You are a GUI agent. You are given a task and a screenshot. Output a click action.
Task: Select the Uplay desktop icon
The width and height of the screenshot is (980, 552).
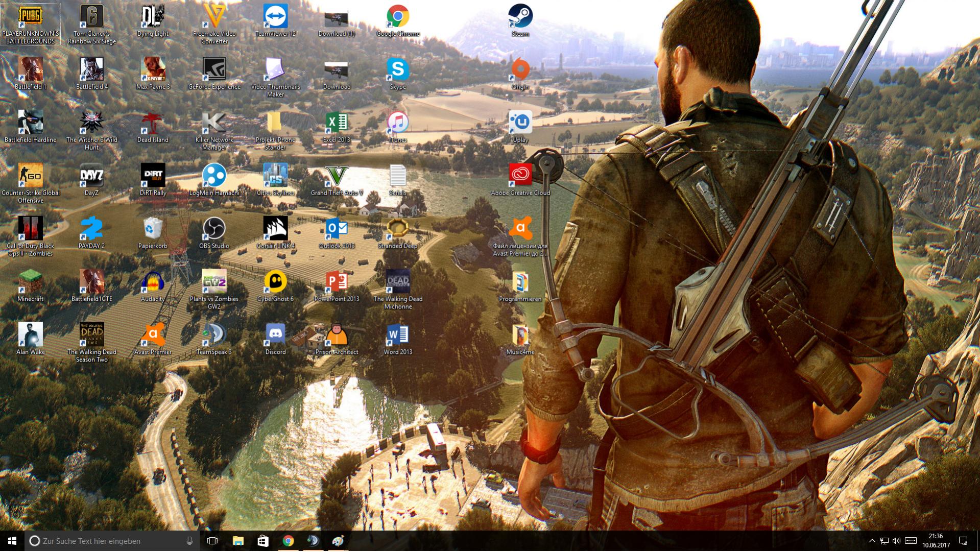click(x=520, y=127)
